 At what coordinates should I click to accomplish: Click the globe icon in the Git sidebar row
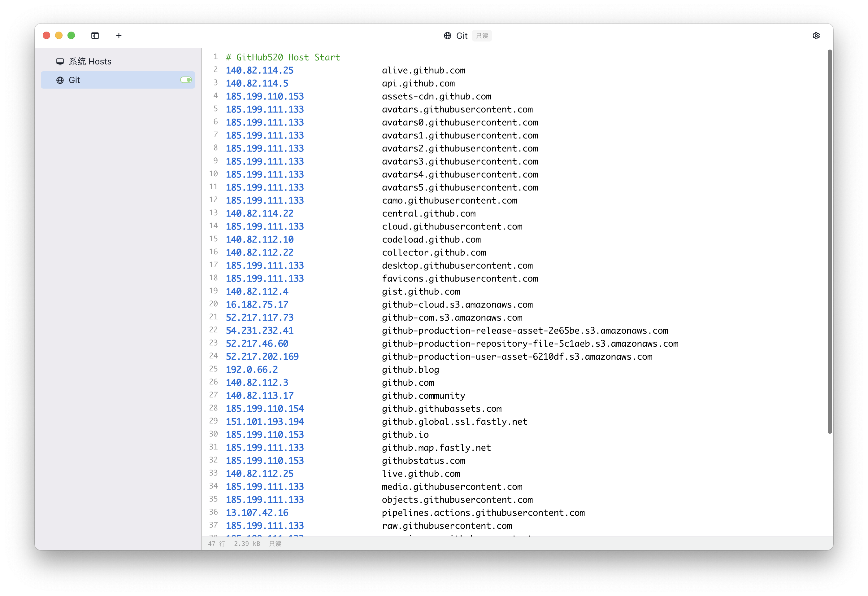(60, 80)
